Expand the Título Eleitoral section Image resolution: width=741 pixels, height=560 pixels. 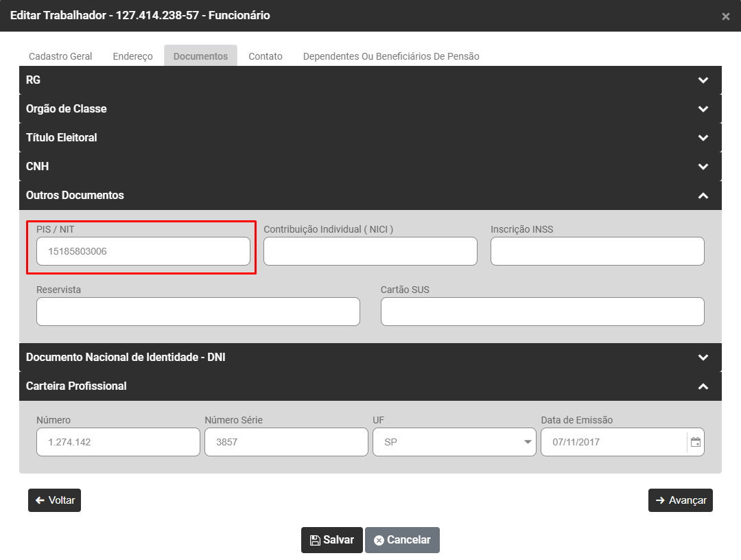click(x=703, y=138)
